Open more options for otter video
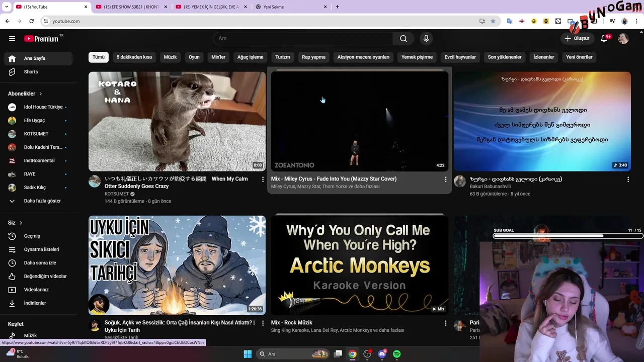This screenshot has height=362, width=644. point(263,179)
